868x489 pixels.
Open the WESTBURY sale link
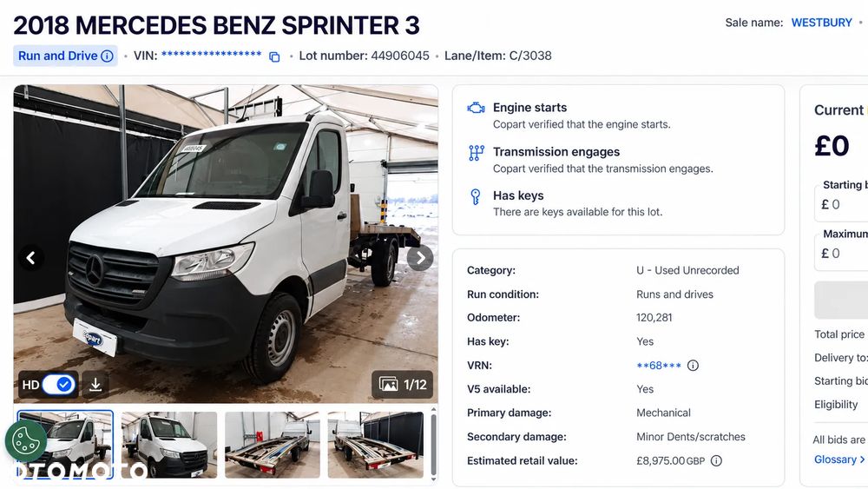821,23
